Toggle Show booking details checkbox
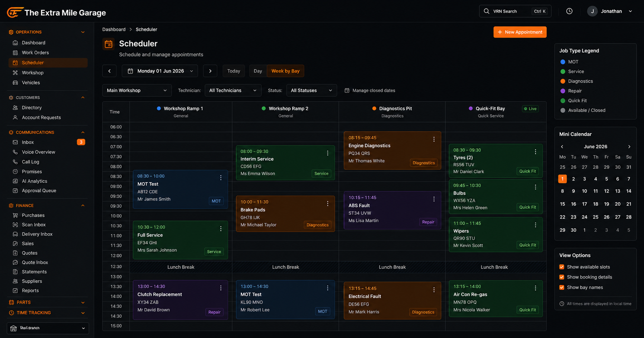The height and width of the screenshot is (338, 644). coord(562,277)
